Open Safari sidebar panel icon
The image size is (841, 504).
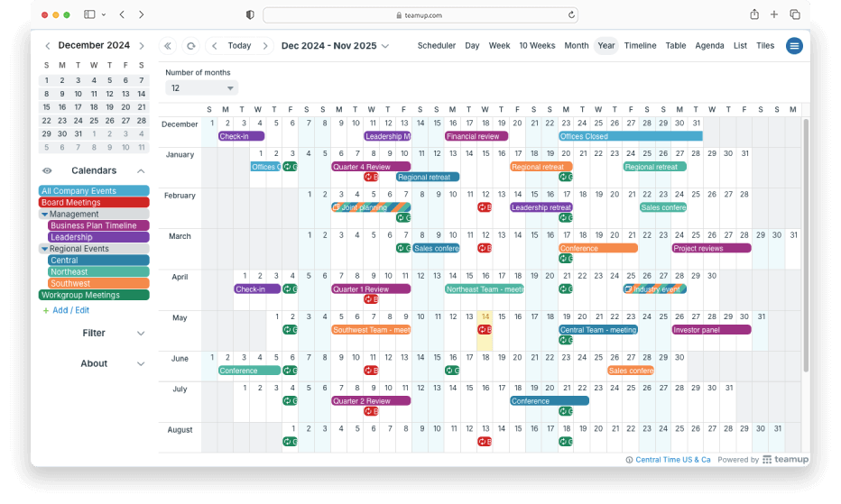[x=89, y=14]
